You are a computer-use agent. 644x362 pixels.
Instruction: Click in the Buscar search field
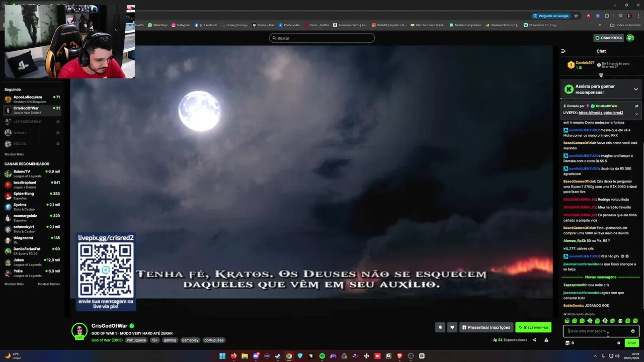(322, 38)
